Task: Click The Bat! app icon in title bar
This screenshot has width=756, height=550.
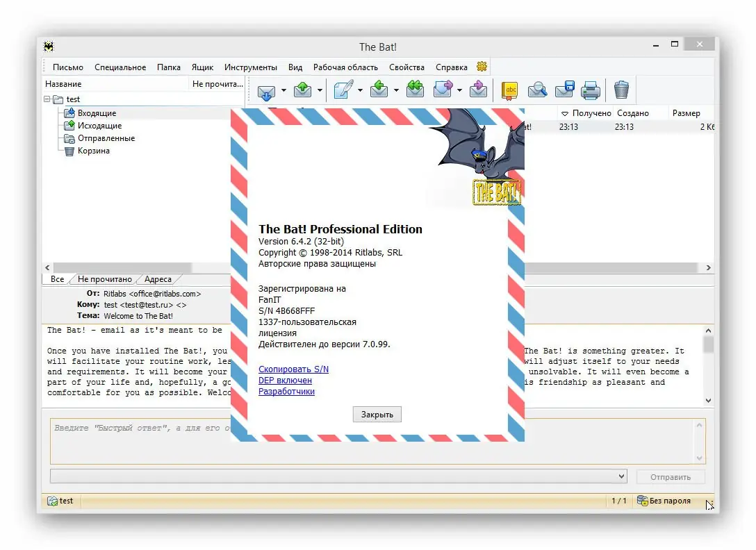Action: [x=49, y=47]
